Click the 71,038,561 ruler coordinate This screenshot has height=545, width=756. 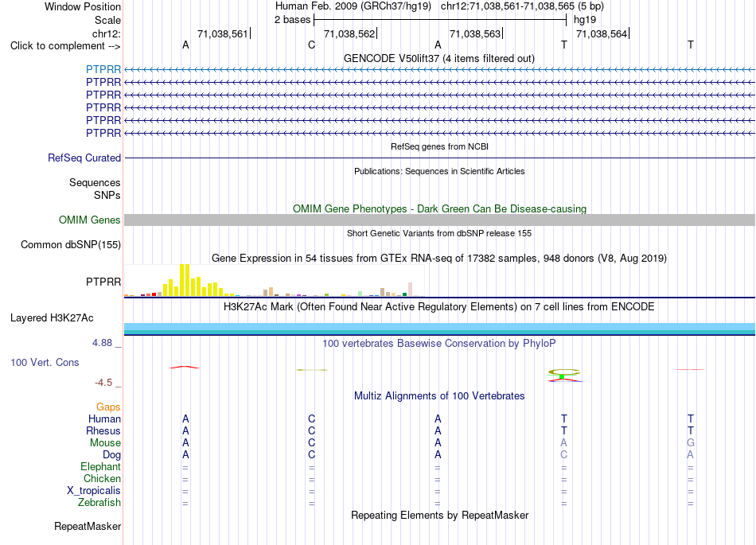222,33
